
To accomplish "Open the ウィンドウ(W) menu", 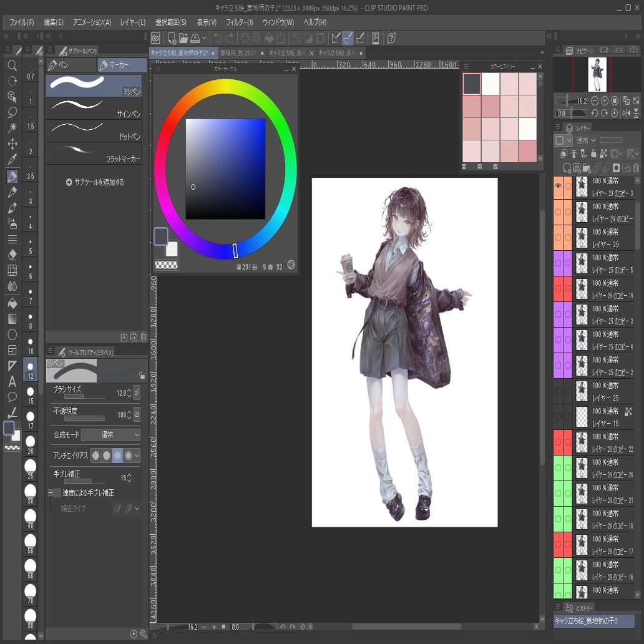I will (x=278, y=22).
